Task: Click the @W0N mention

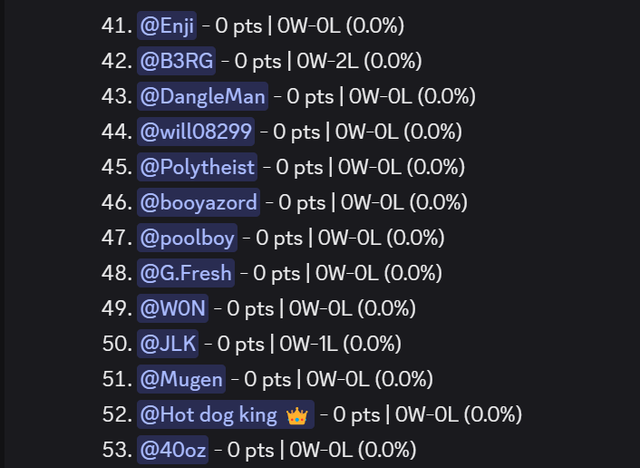Action: pos(173,308)
